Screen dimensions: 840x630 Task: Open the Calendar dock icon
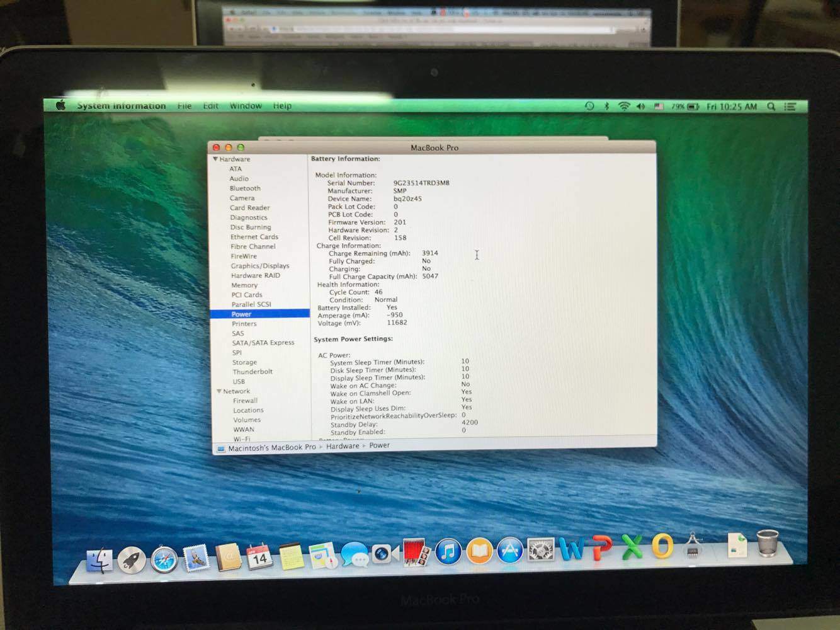coord(259,557)
